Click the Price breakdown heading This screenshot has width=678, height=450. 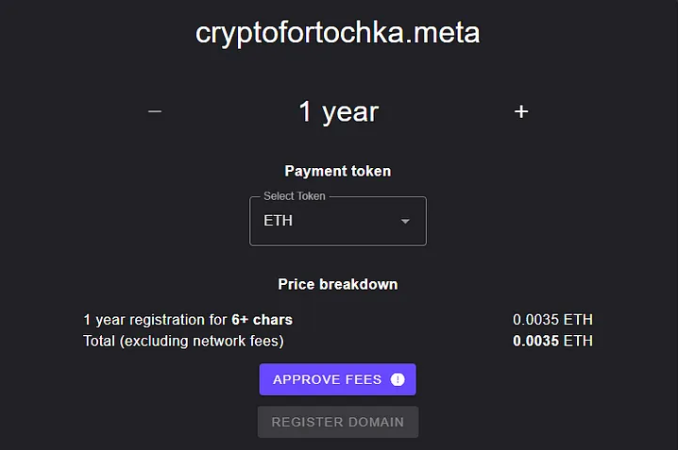pyautogui.click(x=338, y=284)
